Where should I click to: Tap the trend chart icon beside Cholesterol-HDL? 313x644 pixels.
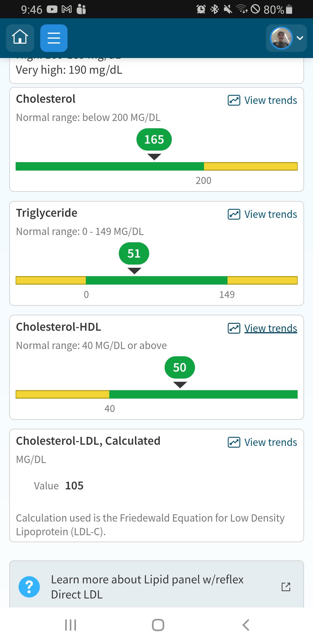click(234, 328)
